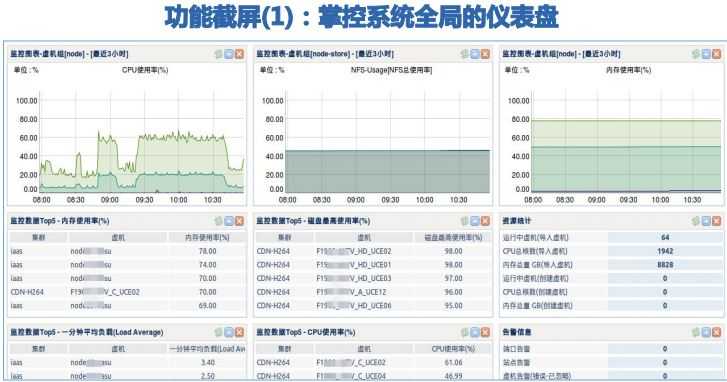Select memory row with value 74.00
Image resolution: width=727 pixels, height=382 pixels.
[128, 265]
